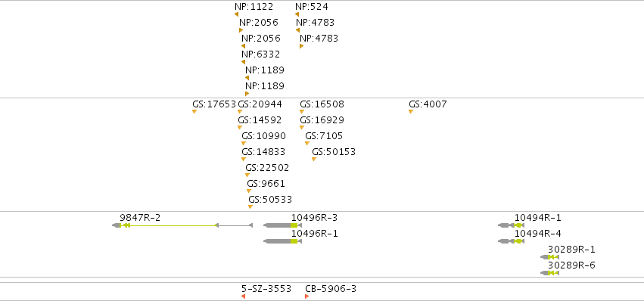Image resolution: width=644 pixels, height=301 pixels.
Task: Click the 30289R-1 transcript glyph
Action: [x=549, y=257]
